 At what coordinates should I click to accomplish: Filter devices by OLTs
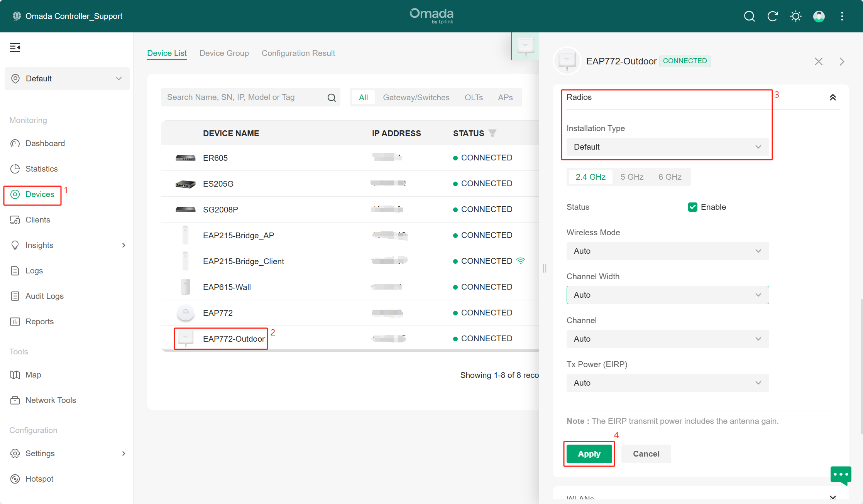[474, 98]
